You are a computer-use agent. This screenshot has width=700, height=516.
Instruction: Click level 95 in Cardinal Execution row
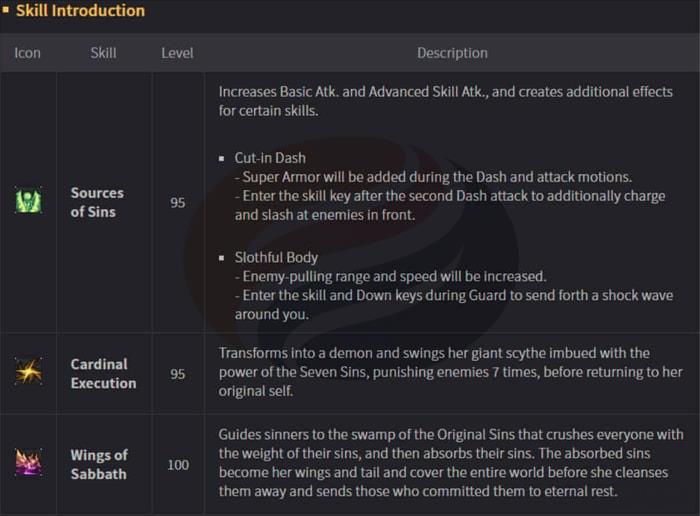click(177, 373)
